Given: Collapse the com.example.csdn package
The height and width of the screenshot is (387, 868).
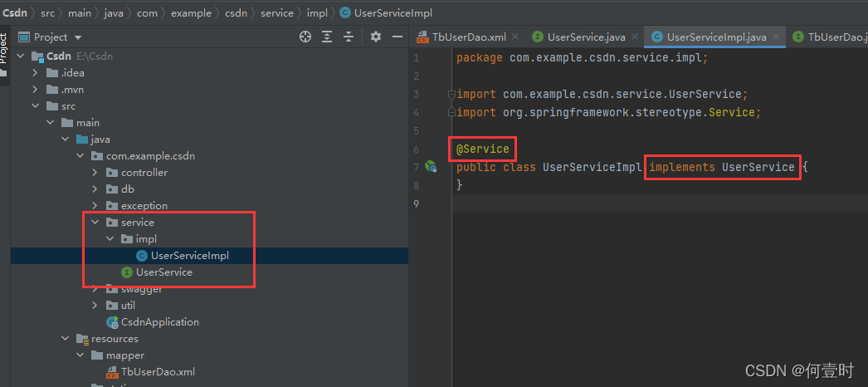Looking at the screenshot, I should tap(80, 155).
